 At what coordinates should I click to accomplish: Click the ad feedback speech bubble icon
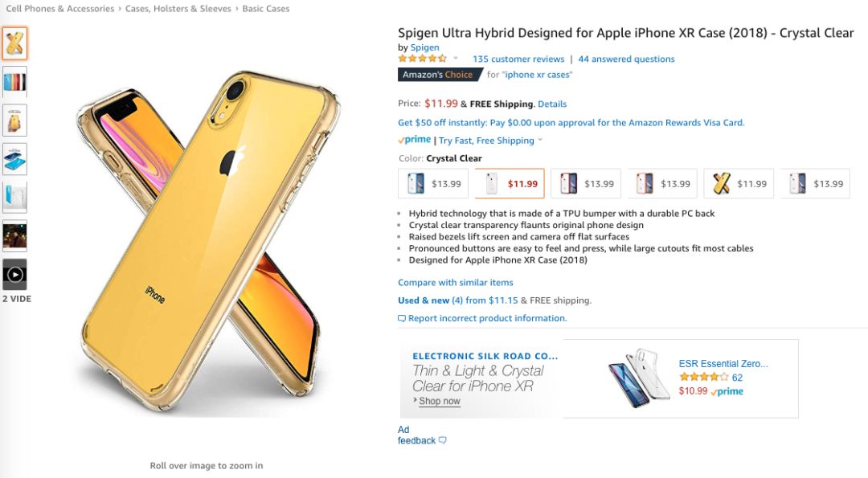coord(442,440)
